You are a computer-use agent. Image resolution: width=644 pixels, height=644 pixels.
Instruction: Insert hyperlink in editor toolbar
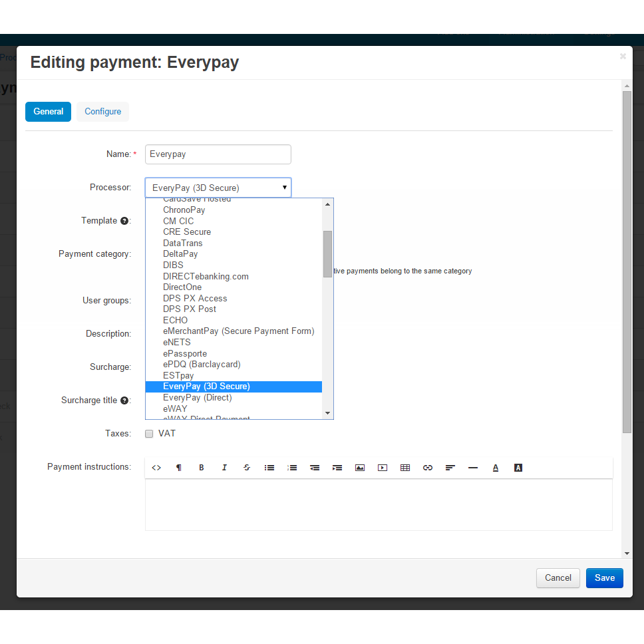click(x=428, y=468)
